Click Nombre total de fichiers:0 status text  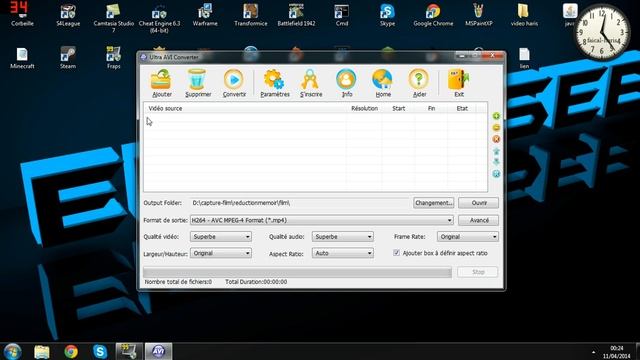click(178, 282)
